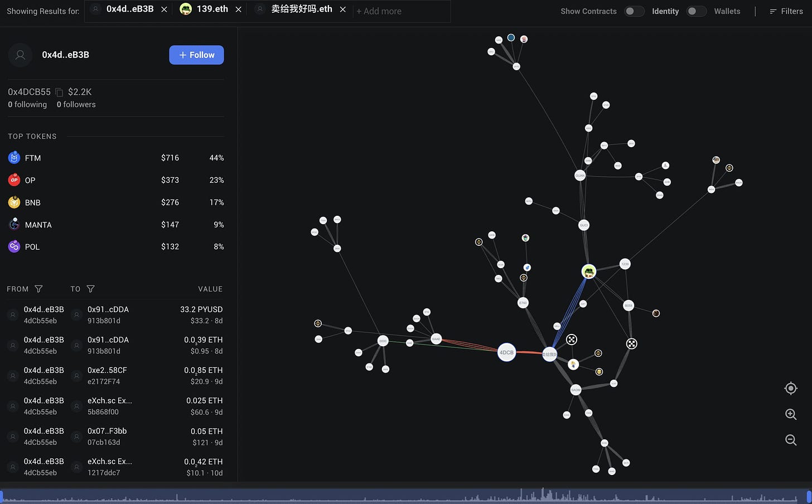812x504 pixels.
Task: Filter the FROM column
Action: (38, 289)
